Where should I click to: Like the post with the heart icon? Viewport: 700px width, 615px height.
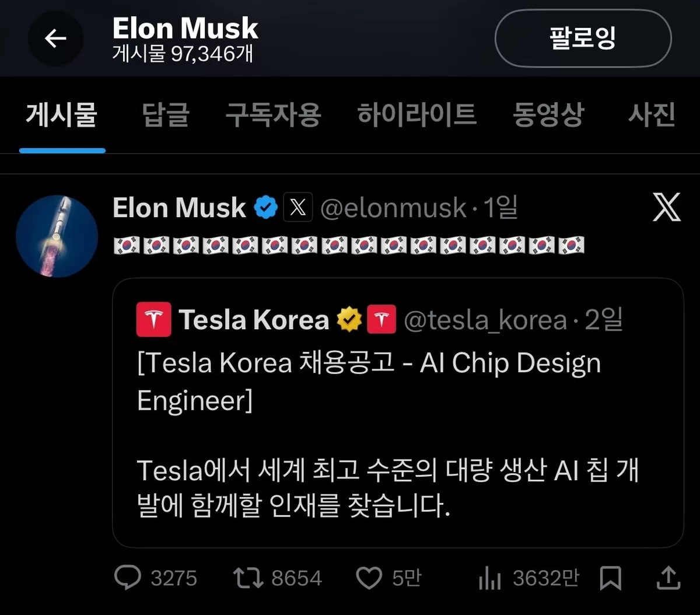pyautogui.click(x=369, y=578)
